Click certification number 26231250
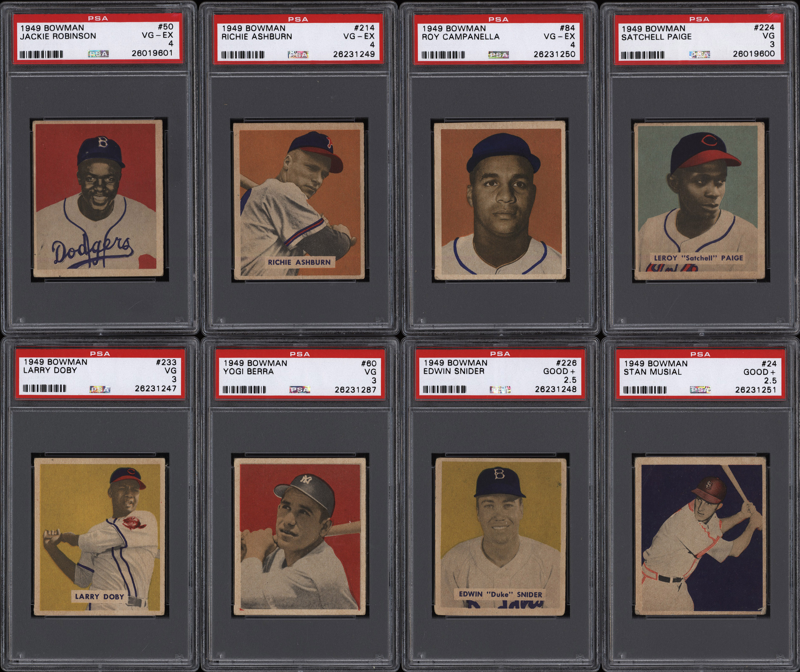800x672 pixels. tap(554, 54)
